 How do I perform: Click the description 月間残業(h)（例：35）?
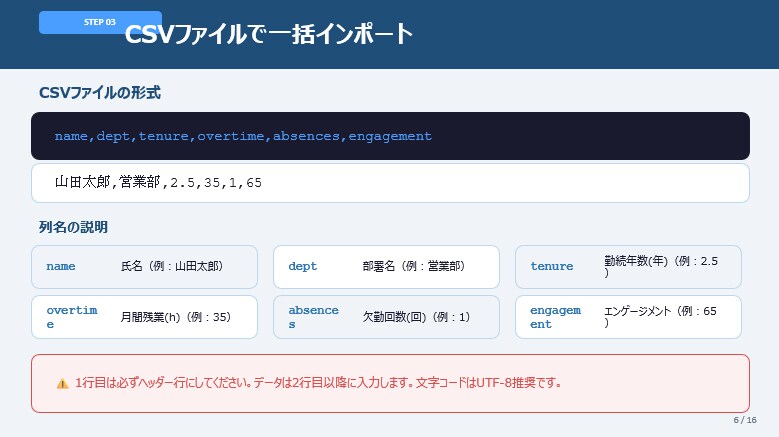(176, 317)
